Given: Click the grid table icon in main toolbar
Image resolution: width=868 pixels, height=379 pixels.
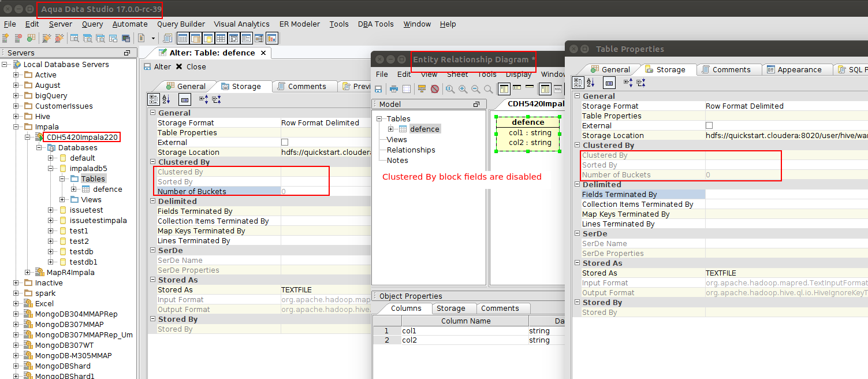Looking at the screenshot, I should point(221,38).
